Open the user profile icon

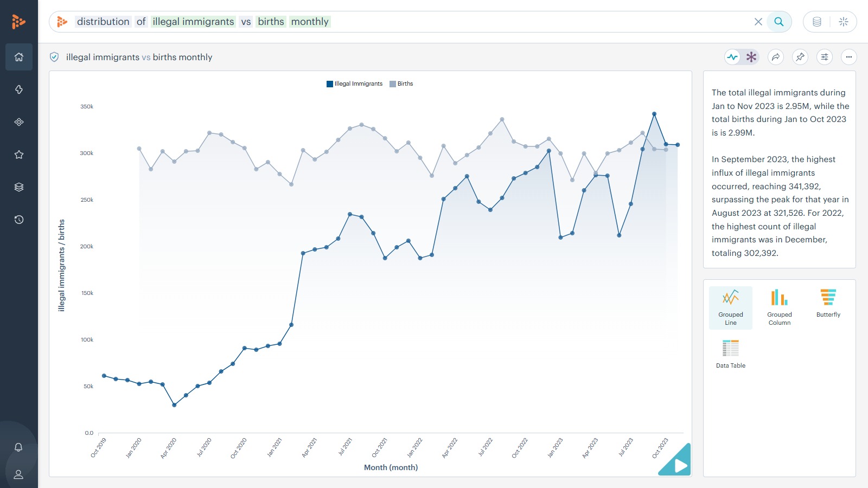18,474
